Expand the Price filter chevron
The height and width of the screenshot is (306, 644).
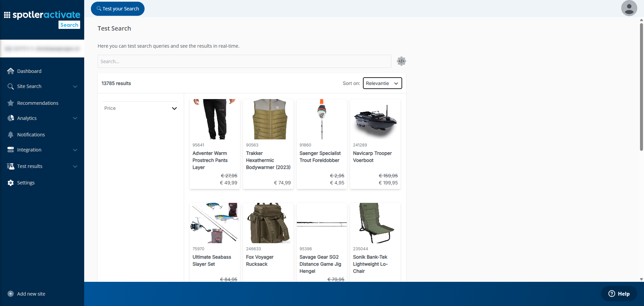click(x=174, y=108)
